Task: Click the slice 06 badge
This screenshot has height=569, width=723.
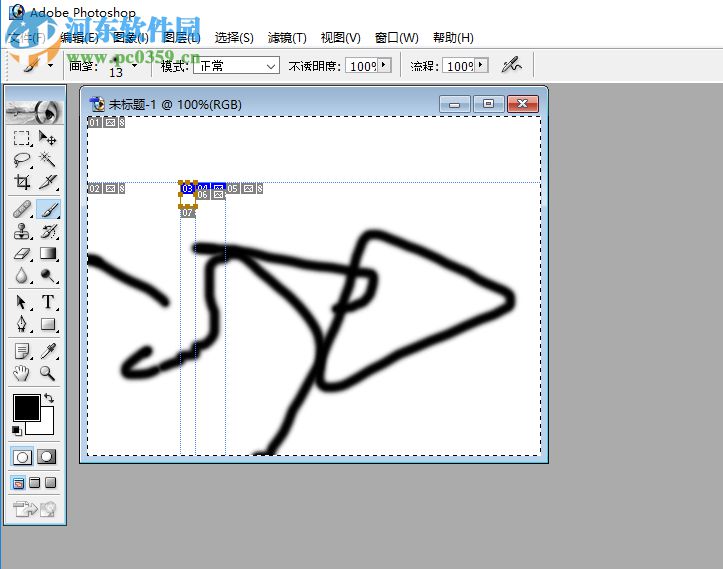Action: click(202, 195)
